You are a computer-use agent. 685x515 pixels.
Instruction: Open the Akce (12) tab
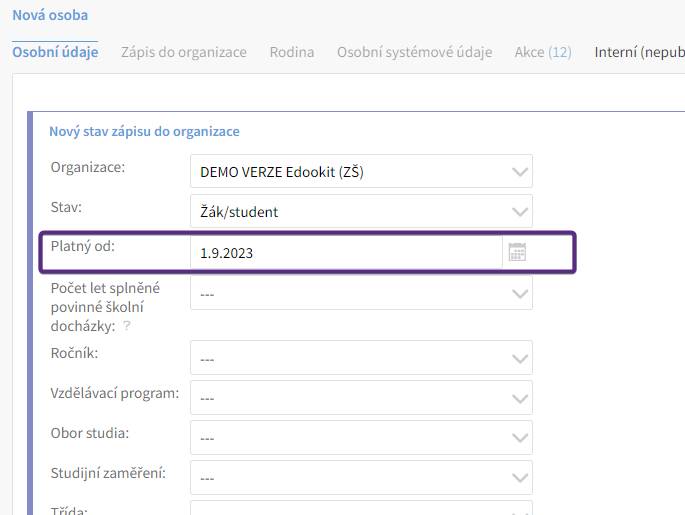543,52
